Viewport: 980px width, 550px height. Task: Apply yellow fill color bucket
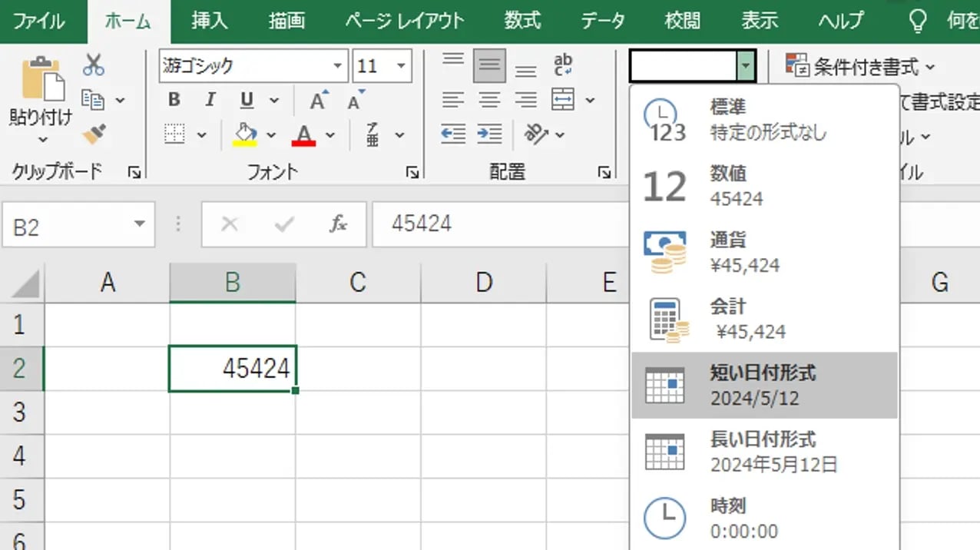pyautogui.click(x=245, y=135)
